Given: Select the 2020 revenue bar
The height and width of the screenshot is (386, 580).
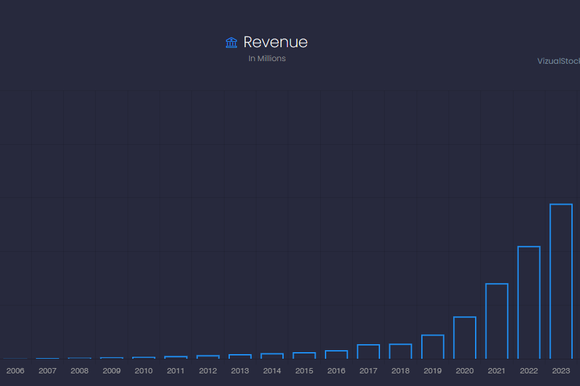Looking at the screenshot, I should [465, 338].
